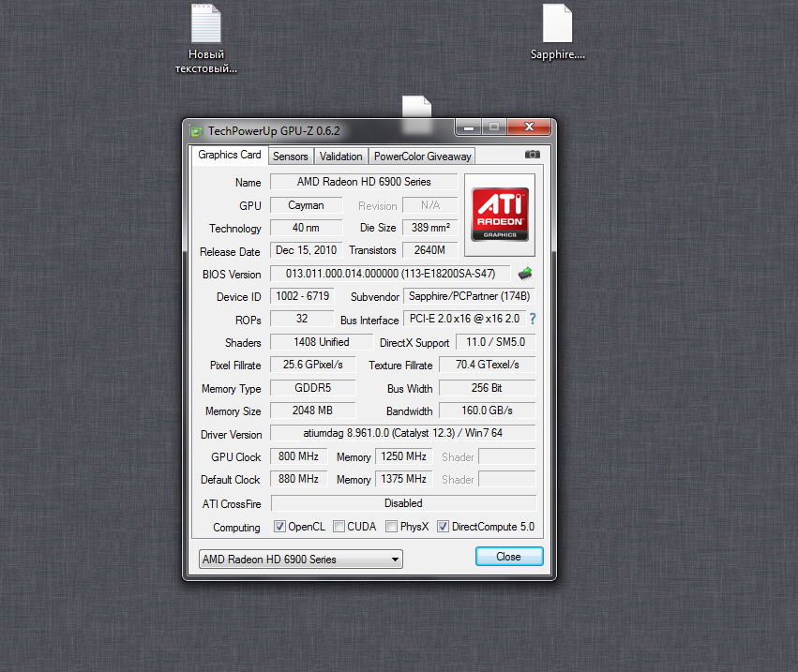Click the Shaders field 1408 Unified
This screenshot has height=672, width=798.
point(322,342)
